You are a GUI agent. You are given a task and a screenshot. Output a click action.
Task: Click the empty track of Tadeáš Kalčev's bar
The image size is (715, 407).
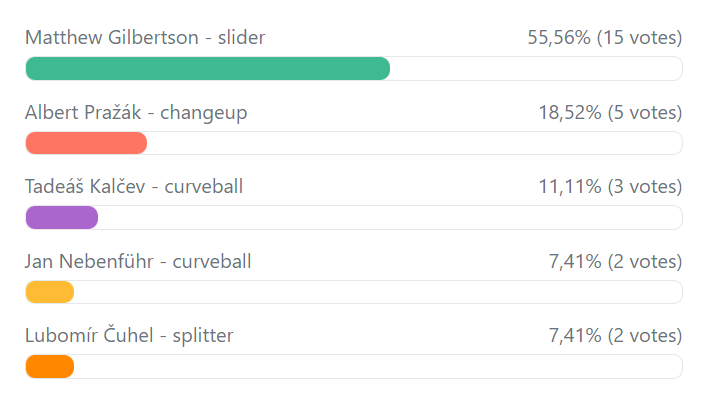click(390, 217)
